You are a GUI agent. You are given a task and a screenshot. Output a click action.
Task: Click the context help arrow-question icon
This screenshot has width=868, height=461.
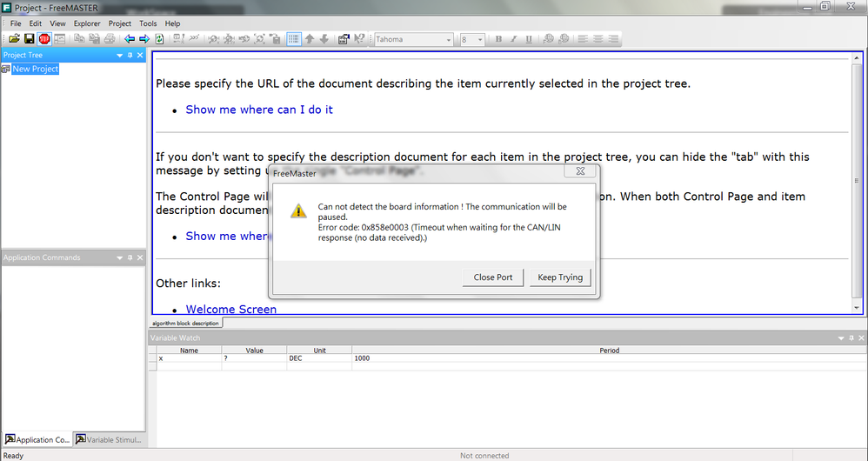[x=359, y=39]
